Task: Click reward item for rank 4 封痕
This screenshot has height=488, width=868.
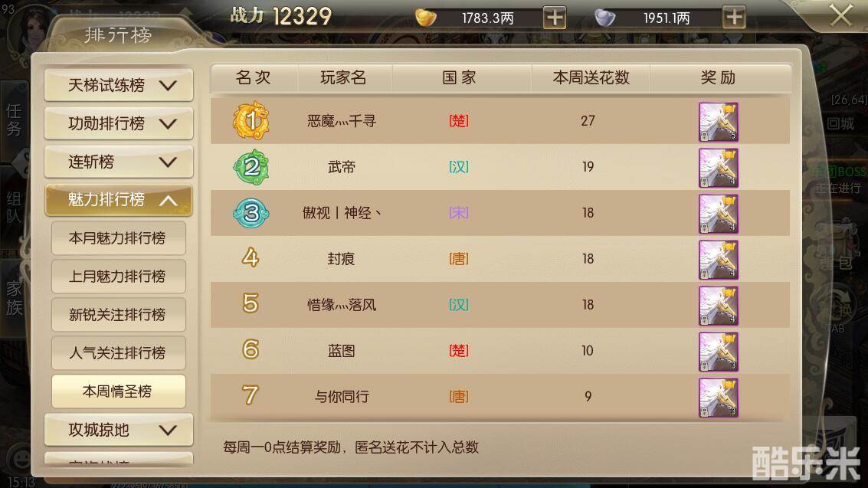Action: click(x=718, y=260)
